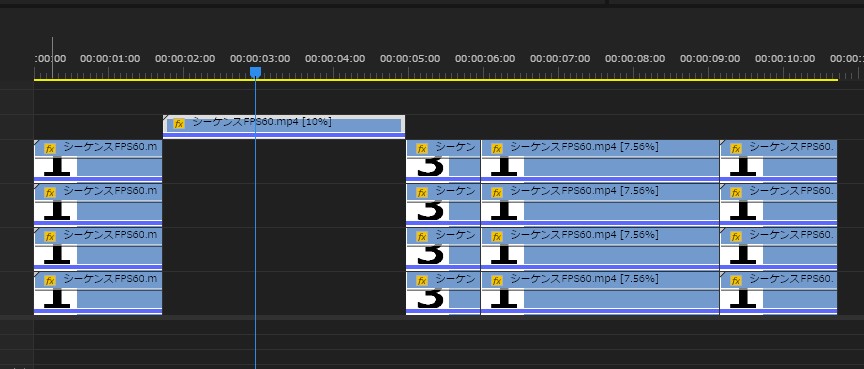The image size is (864, 369).
Task: Click the blue playhead handle on ruler
Action: (255, 72)
